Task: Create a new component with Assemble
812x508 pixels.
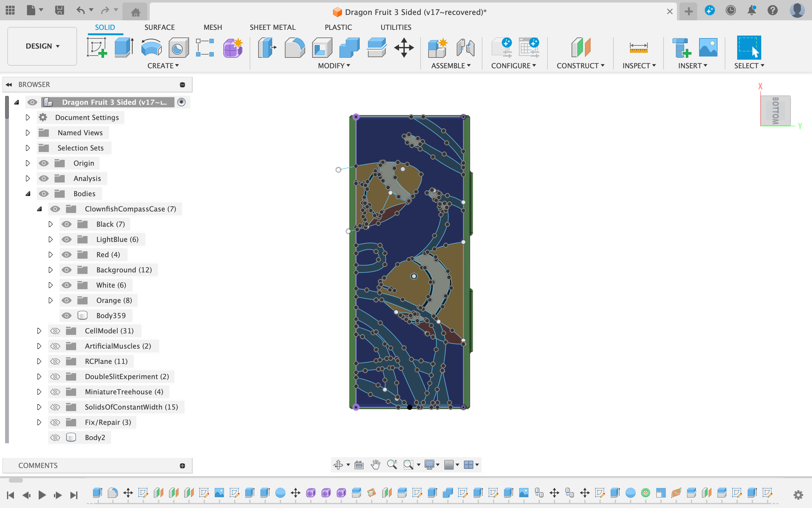Action: tap(437, 47)
